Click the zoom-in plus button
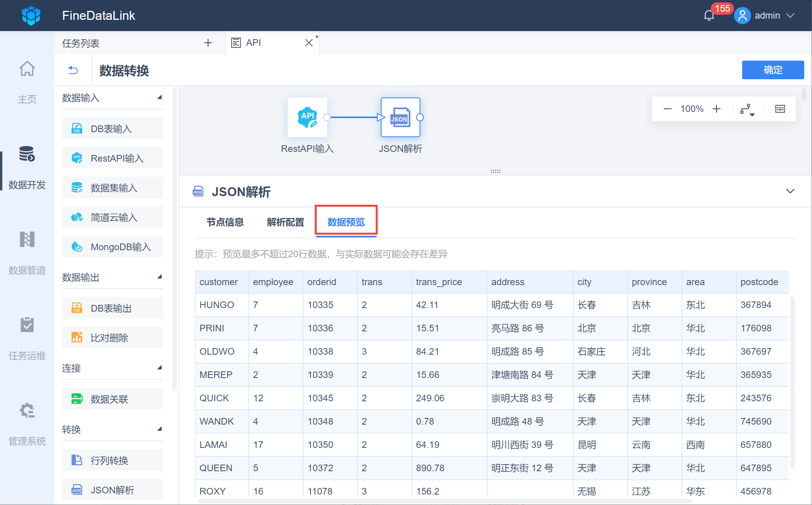The width and height of the screenshot is (812, 505). click(x=717, y=109)
